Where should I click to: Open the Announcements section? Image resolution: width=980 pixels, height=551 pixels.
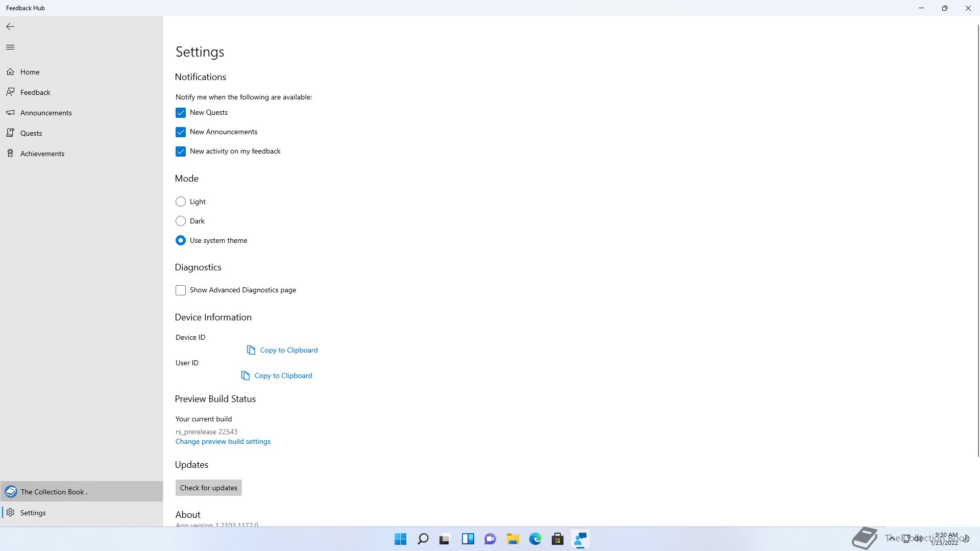click(82, 113)
